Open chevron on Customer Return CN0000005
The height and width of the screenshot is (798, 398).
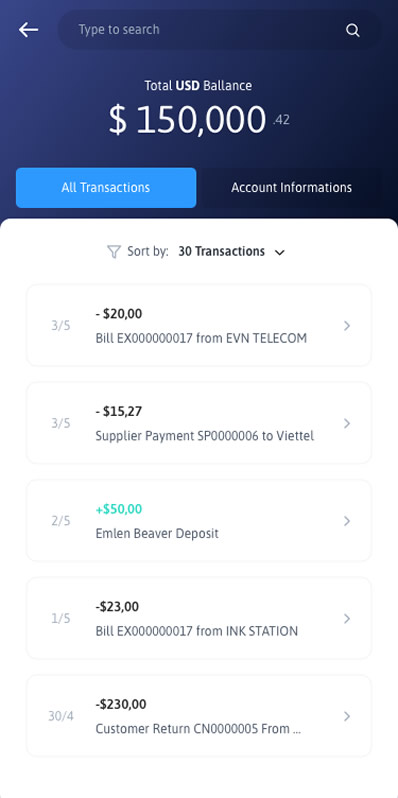[347, 716]
